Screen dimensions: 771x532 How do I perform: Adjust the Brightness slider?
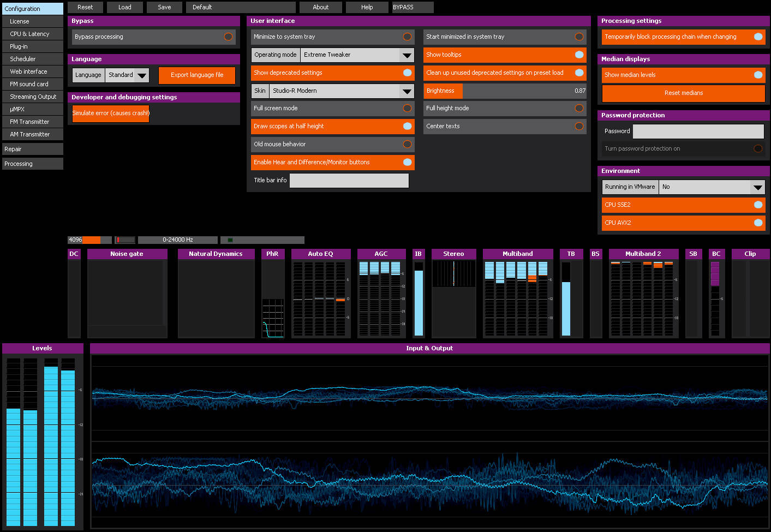click(x=505, y=91)
